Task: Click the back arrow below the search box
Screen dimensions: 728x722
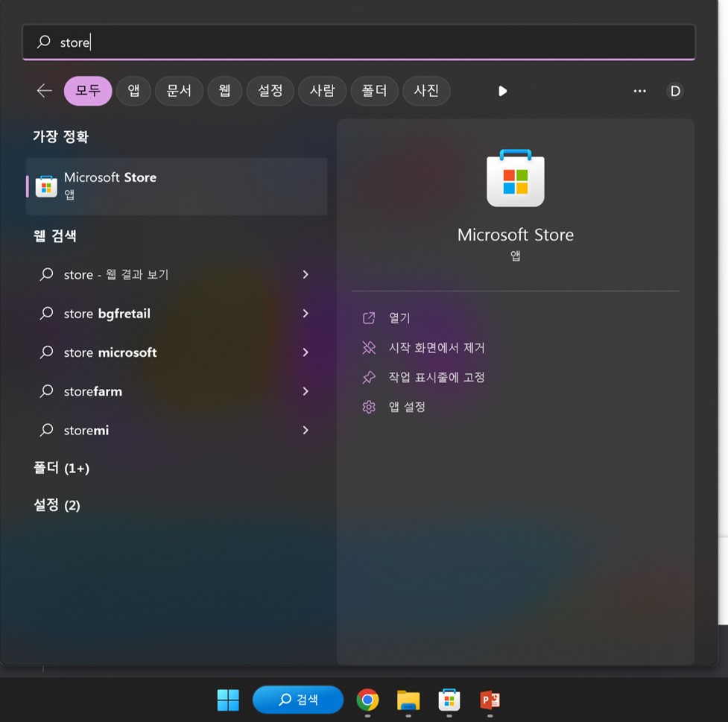Action: coord(43,90)
